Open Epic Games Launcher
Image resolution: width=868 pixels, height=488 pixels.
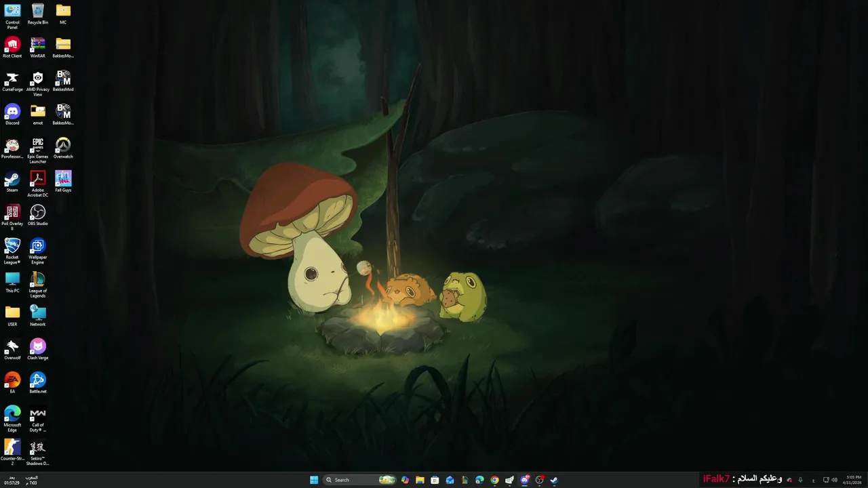click(38, 150)
